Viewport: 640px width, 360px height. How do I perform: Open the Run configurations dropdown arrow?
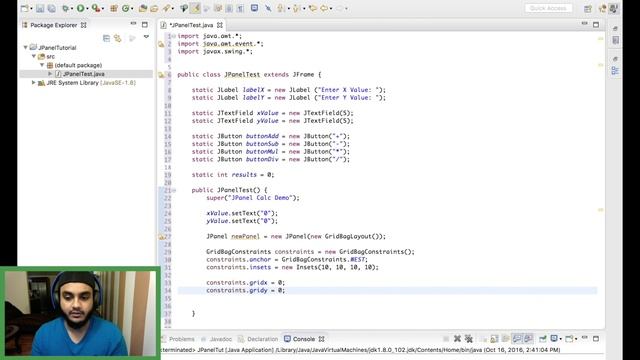tap(87, 9)
